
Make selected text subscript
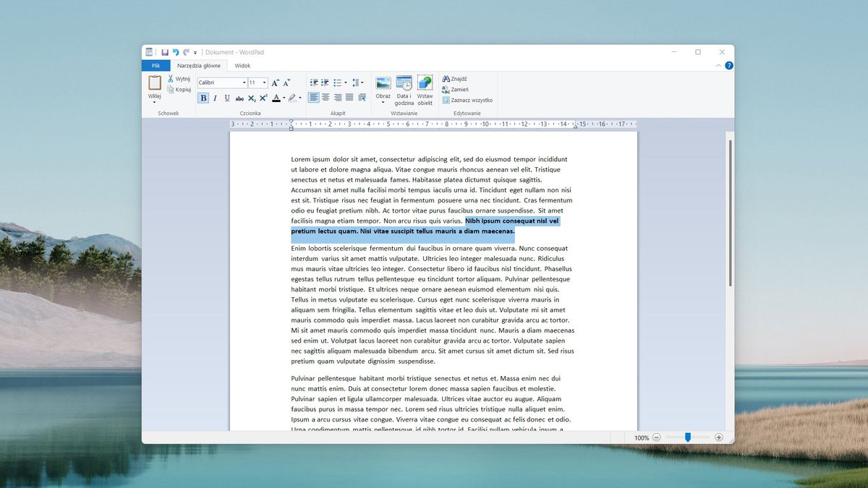tap(252, 98)
